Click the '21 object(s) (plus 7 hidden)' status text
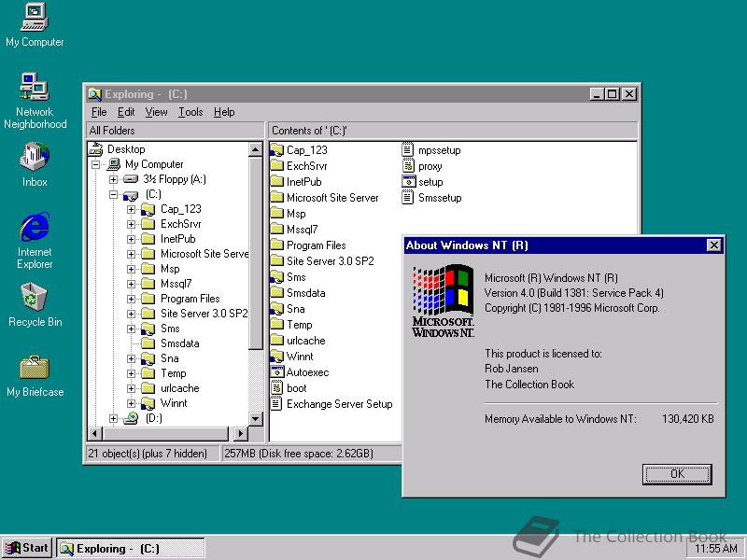 coord(148,454)
